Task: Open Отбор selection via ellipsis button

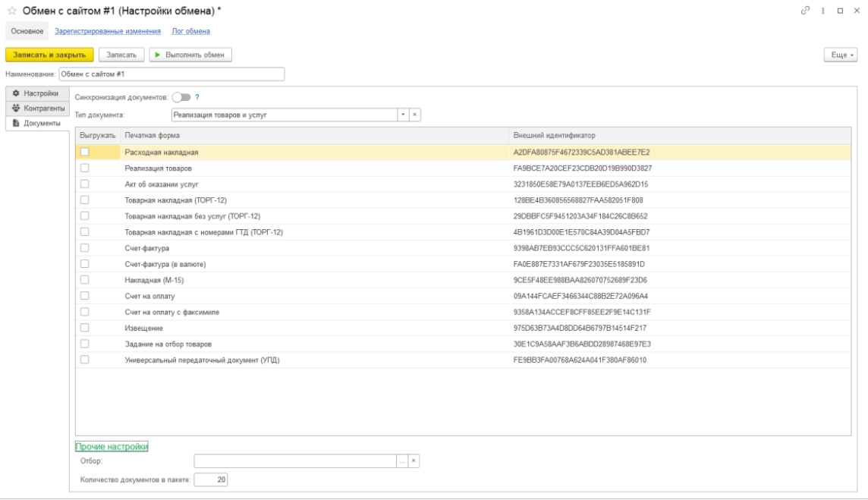Action: pos(402,461)
